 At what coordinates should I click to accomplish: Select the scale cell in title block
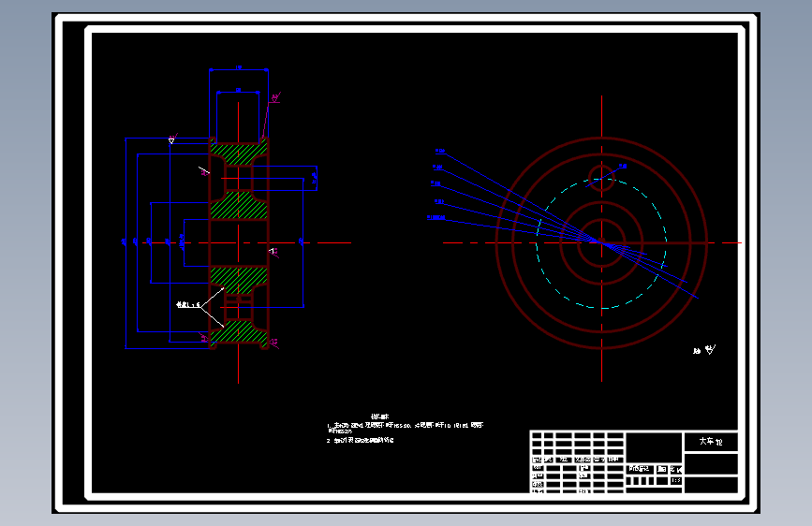[x=676, y=480]
